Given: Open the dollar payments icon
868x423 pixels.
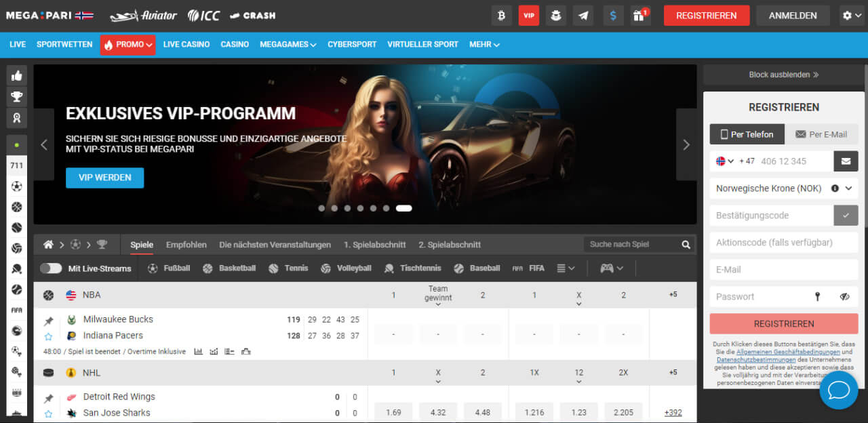Looking at the screenshot, I should coord(613,16).
